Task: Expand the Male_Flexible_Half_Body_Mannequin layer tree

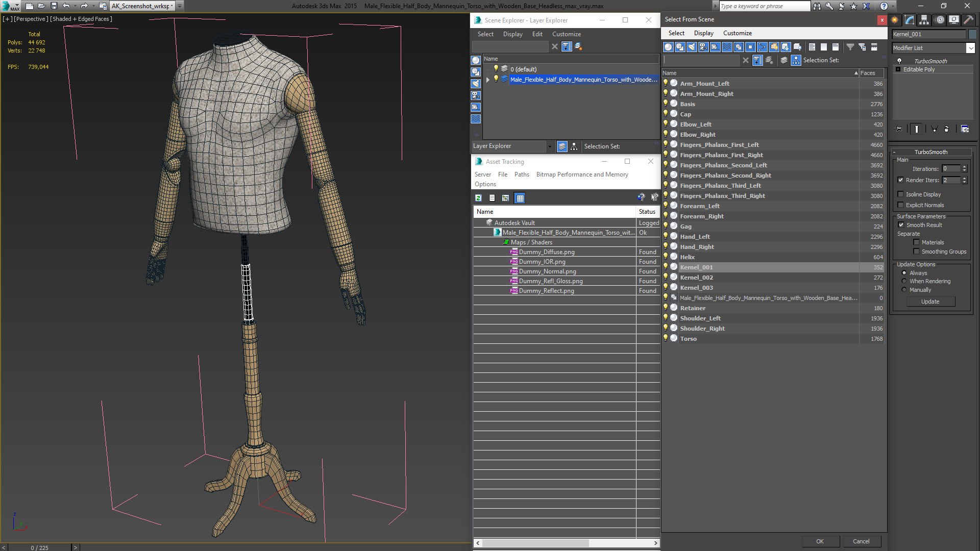Action: point(488,80)
